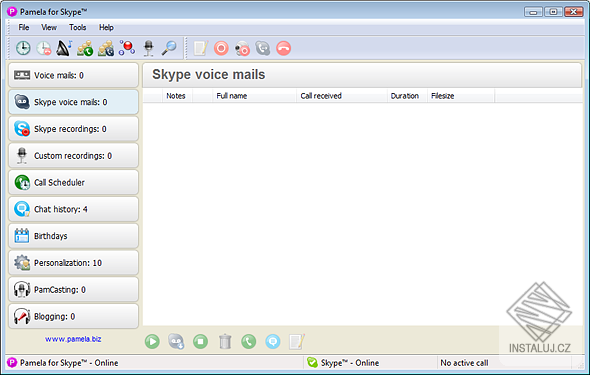Click the microphone icon in the top toolbar
This screenshot has height=375, width=590.
(x=149, y=48)
